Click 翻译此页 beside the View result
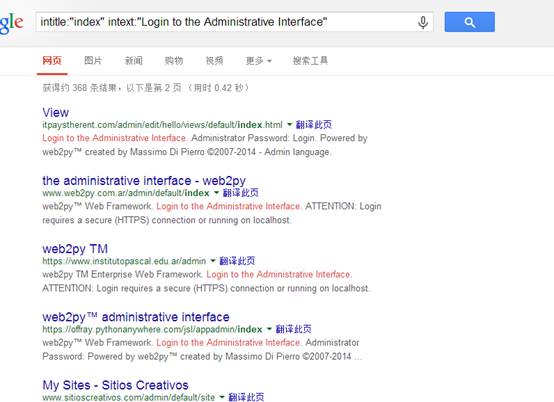Image resolution: width=554 pixels, height=402 pixels. pos(314,124)
